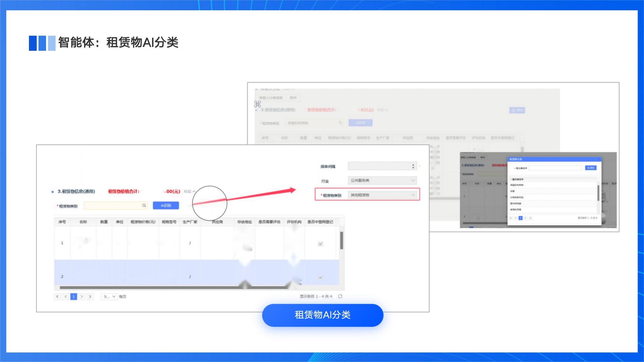Screen dimensions: 644x362
Task: Click the 一级分类名字 search input field
Action: click(555, 168)
